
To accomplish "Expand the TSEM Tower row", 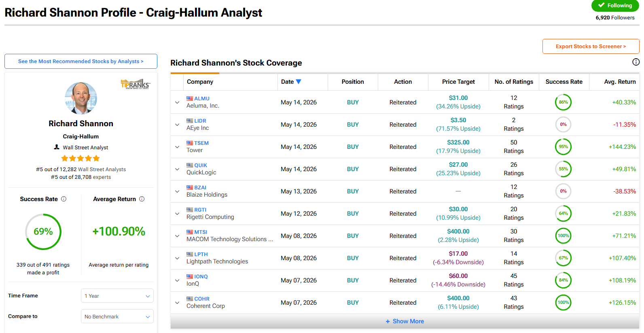I will (177, 147).
